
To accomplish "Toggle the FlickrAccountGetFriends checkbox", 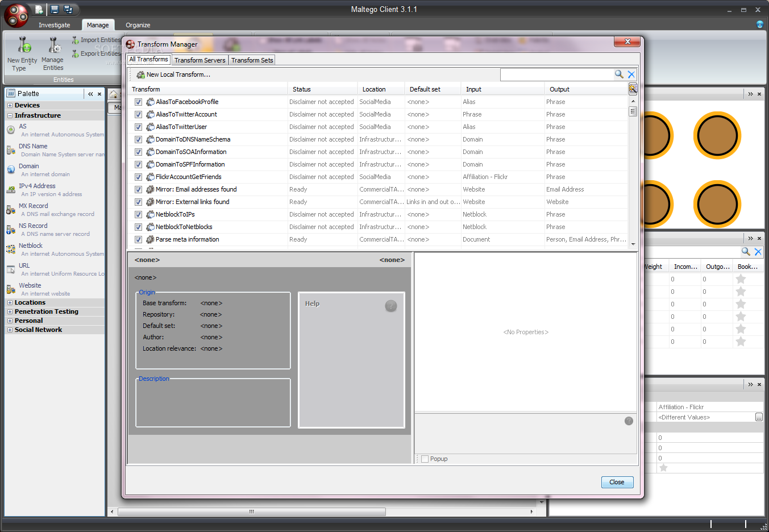I will click(138, 177).
